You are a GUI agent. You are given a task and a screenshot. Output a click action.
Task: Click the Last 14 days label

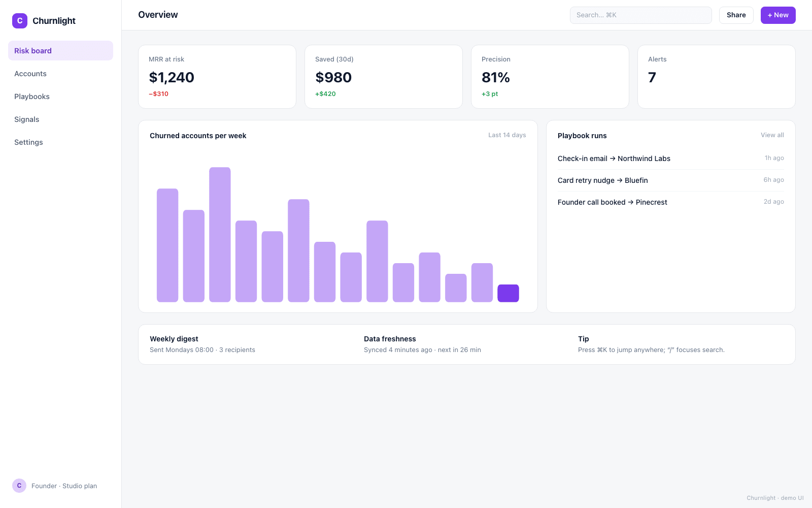[x=507, y=135]
